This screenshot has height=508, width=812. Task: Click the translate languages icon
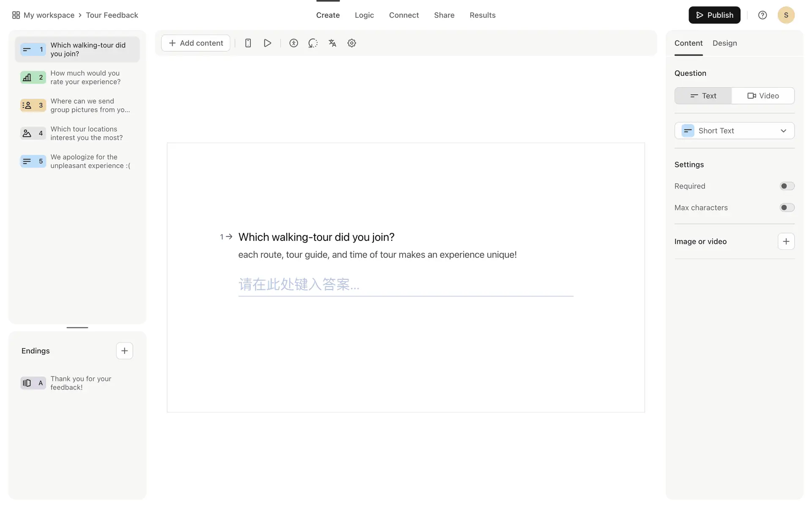coord(332,43)
